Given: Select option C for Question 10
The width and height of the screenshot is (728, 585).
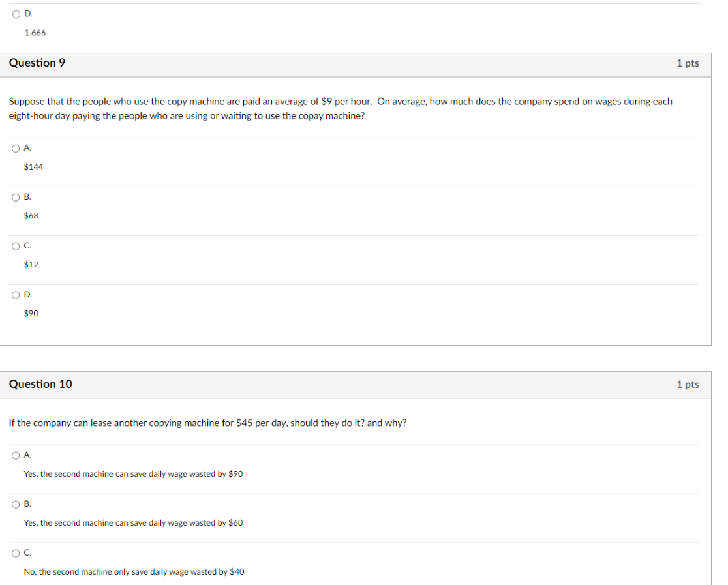Looking at the screenshot, I should coord(16,553).
